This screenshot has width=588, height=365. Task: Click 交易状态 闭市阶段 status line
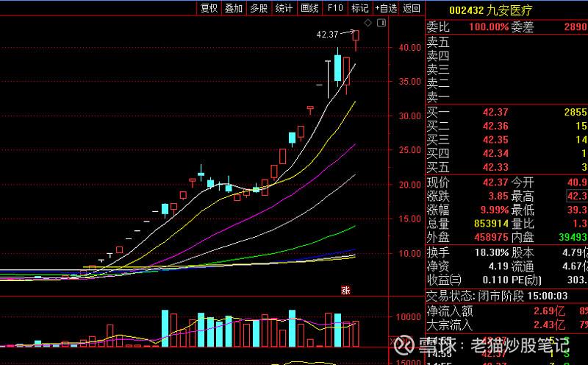coord(497,296)
